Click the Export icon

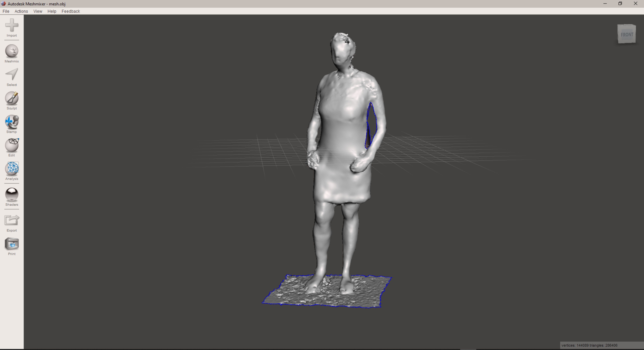[12, 220]
